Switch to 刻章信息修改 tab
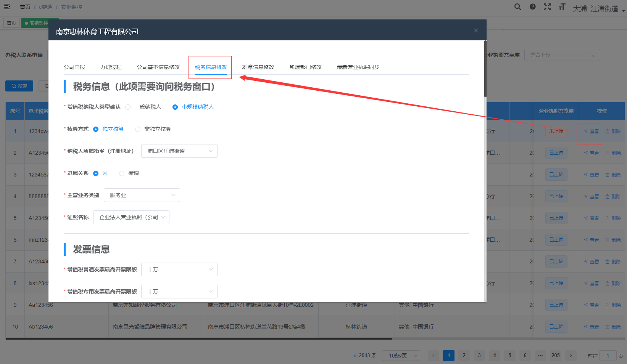Screen dimensions: 627x364 click(x=258, y=67)
